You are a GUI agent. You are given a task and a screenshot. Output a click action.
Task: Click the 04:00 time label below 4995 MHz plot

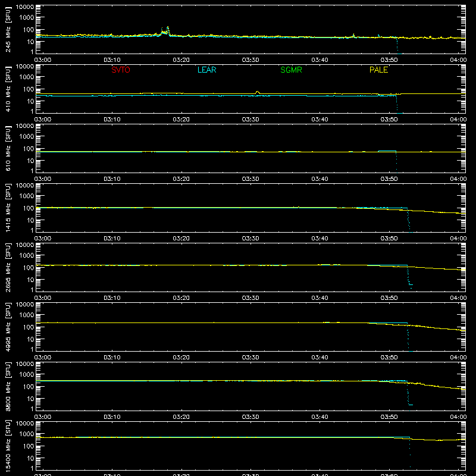pos(458,358)
